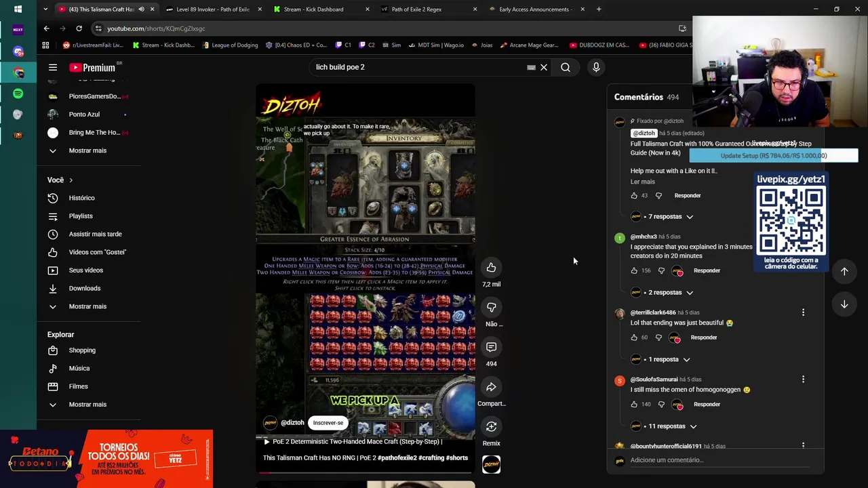This screenshot has width=868, height=488.
Task: Remix this short
Action: coord(492,426)
